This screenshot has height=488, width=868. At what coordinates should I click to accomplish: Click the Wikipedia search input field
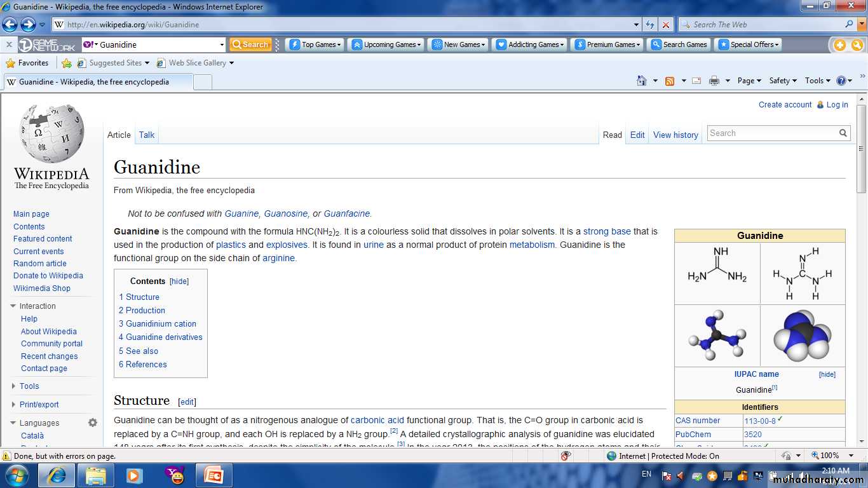[771, 133]
